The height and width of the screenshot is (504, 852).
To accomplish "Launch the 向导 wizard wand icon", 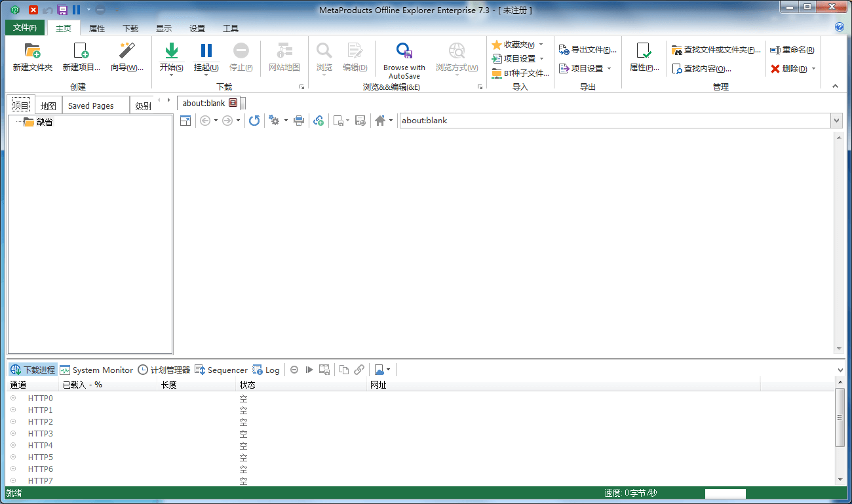I will pyautogui.click(x=126, y=50).
